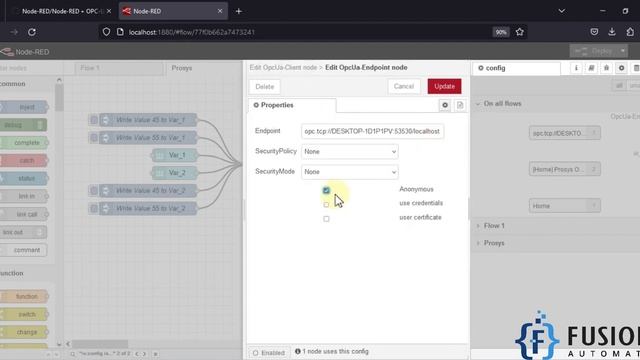Select the Home config node in the sidebar
The width and height of the screenshot is (640, 360).
(564, 206)
